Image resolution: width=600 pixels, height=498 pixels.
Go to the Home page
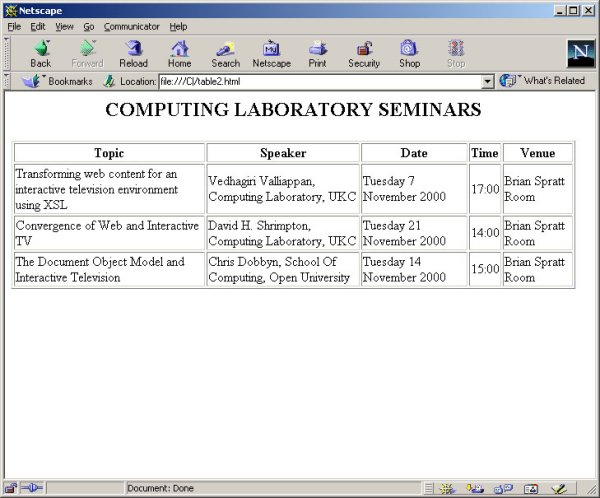[179, 54]
